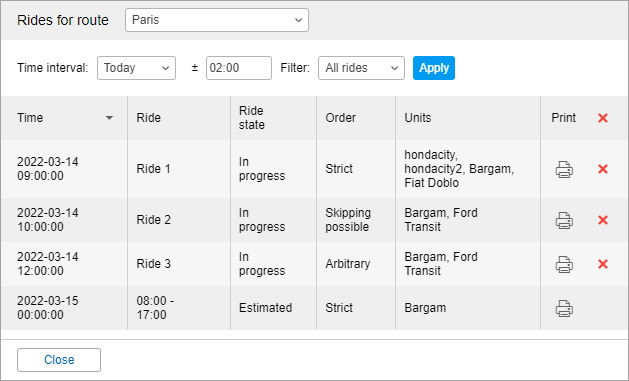Select the Units column header
Image resolution: width=629 pixels, height=381 pixels.
pyautogui.click(x=418, y=118)
